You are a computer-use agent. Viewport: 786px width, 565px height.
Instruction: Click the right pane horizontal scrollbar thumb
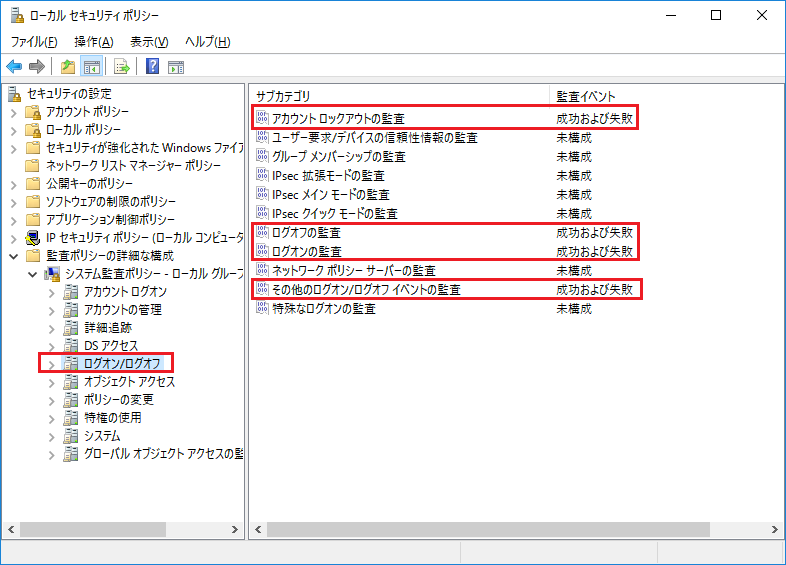point(488,529)
